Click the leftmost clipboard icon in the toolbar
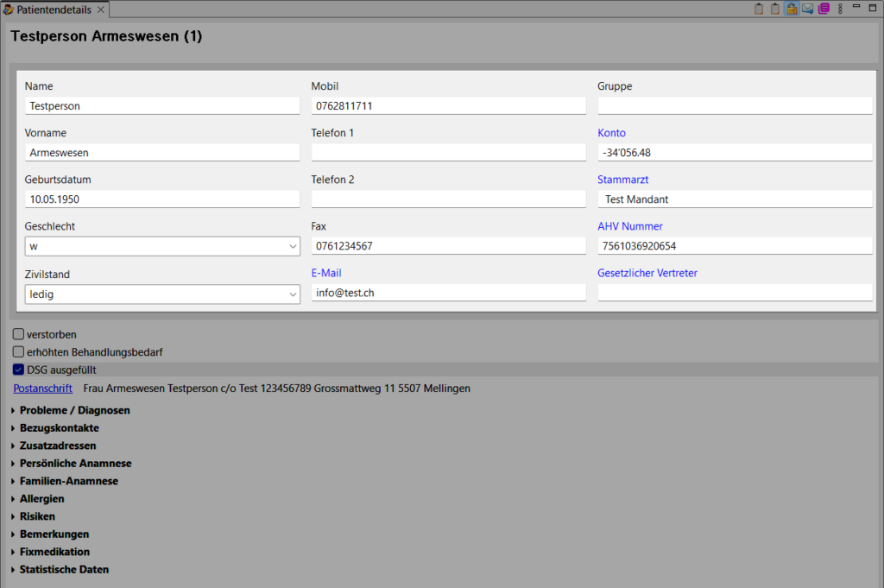Image resolution: width=884 pixels, height=588 pixels. pos(759,9)
